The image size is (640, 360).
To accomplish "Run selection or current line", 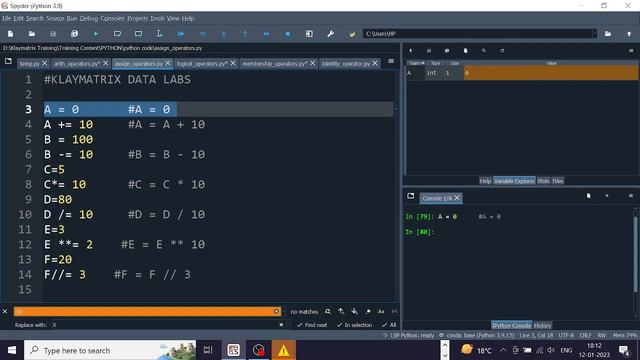I will (160, 34).
